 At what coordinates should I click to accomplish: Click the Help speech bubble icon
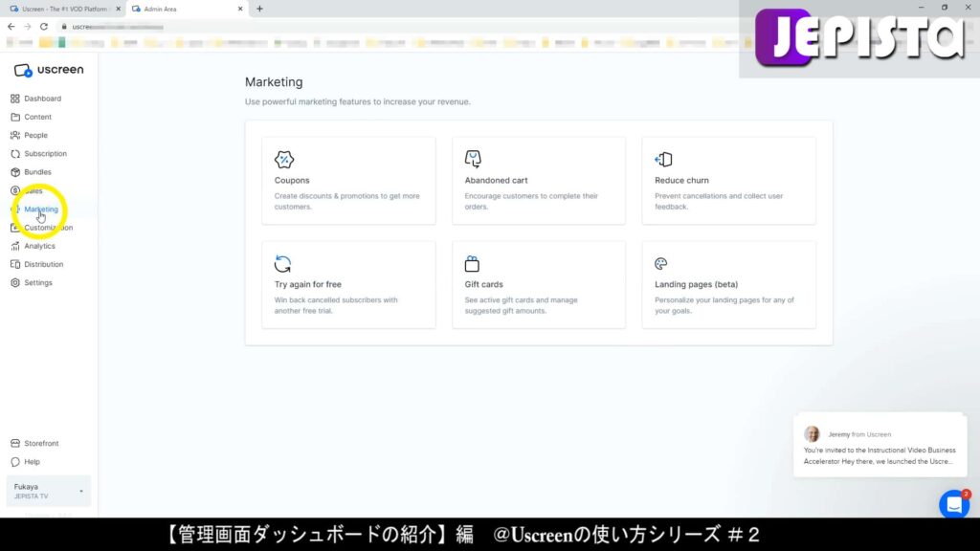tap(15, 462)
